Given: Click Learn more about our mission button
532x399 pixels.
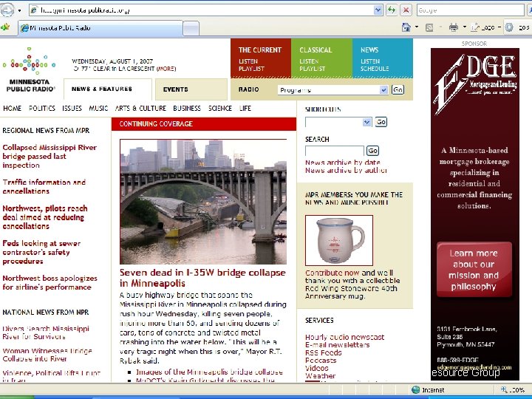Looking at the screenshot, I should click(474, 270).
